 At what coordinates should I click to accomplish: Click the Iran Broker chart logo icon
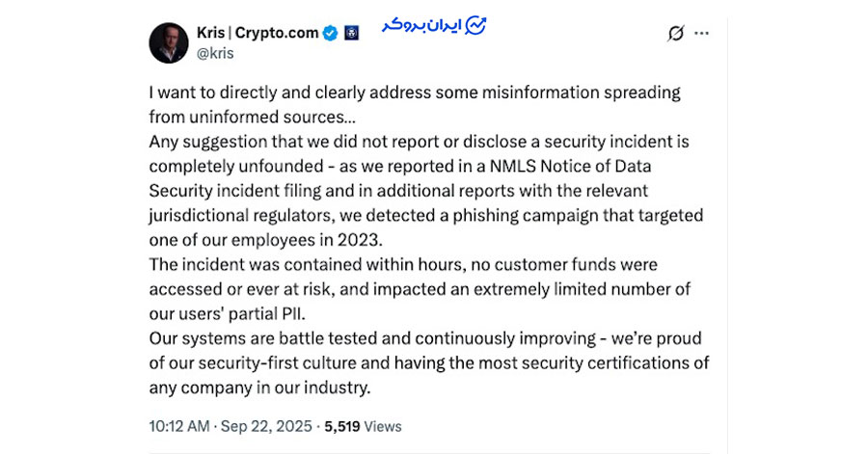coord(475,24)
